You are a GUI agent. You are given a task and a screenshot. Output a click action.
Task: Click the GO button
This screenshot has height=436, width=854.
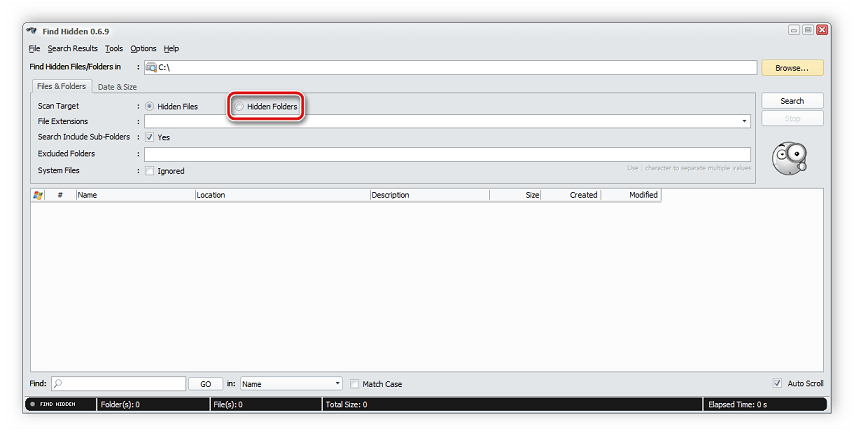tap(205, 384)
